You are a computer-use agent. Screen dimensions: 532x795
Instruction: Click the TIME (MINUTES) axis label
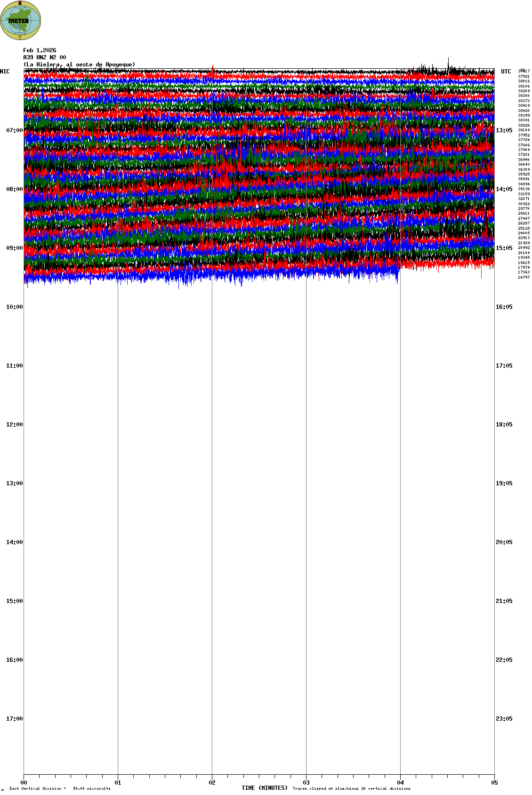(x=265, y=788)
